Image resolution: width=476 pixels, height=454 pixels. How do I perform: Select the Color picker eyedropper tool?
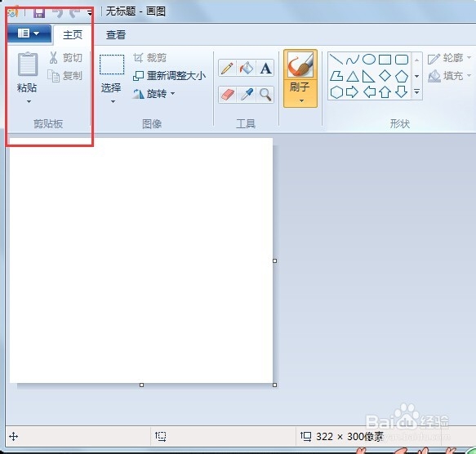point(247,95)
